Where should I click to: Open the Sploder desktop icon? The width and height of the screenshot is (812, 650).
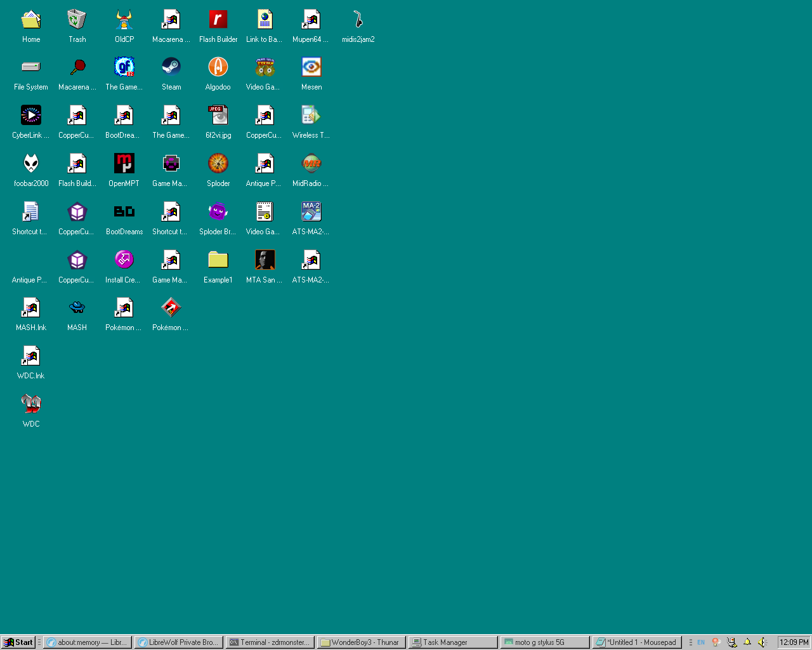point(218,164)
